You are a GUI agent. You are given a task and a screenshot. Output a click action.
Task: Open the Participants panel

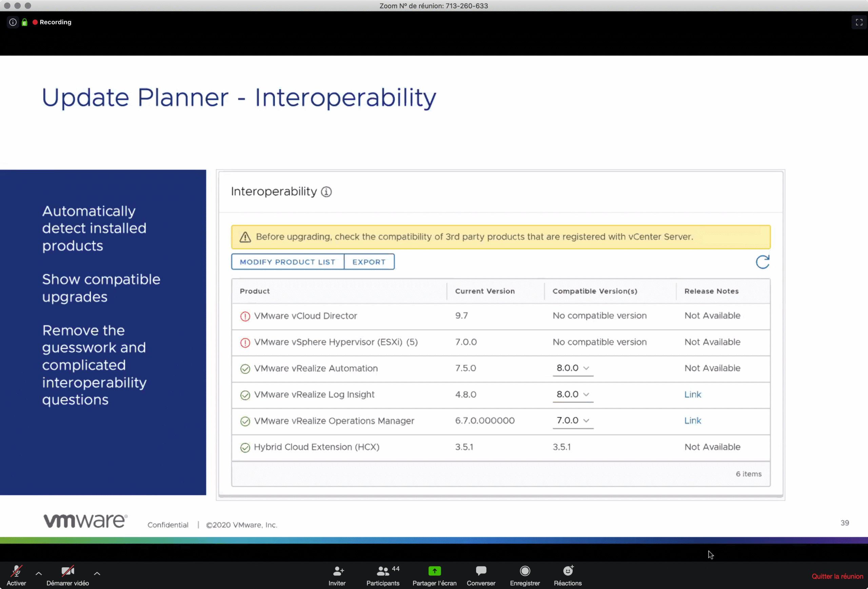(x=383, y=576)
